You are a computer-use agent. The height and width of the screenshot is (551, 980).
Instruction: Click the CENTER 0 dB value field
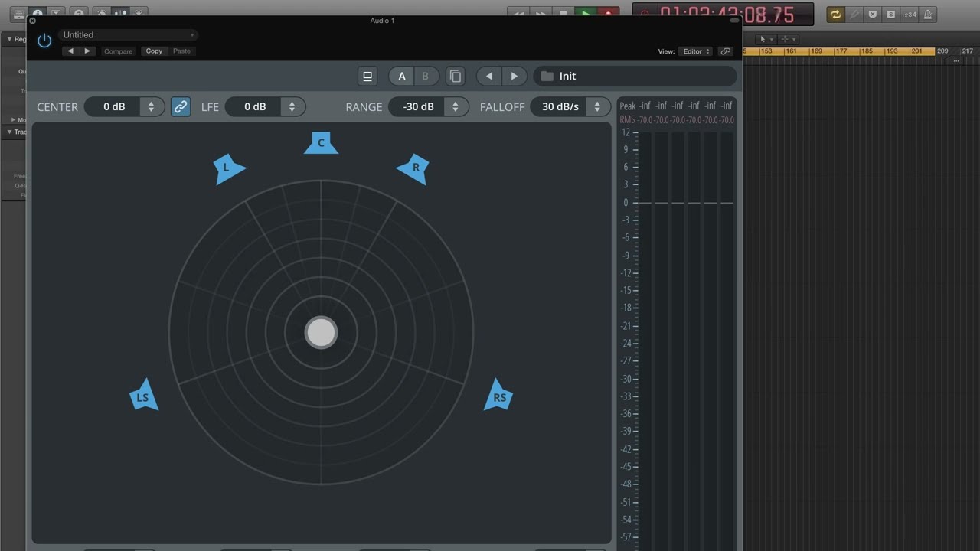tap(113, 107)
